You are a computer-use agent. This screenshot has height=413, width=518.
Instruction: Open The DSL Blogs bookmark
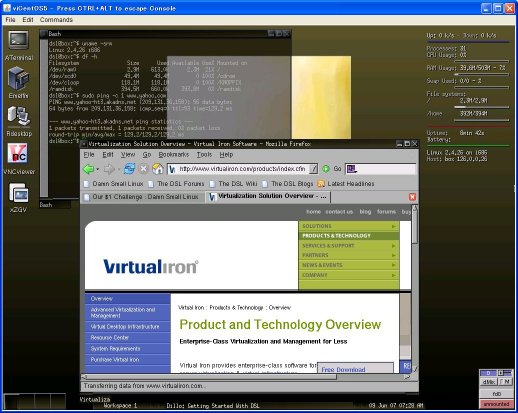click(288, 184)
